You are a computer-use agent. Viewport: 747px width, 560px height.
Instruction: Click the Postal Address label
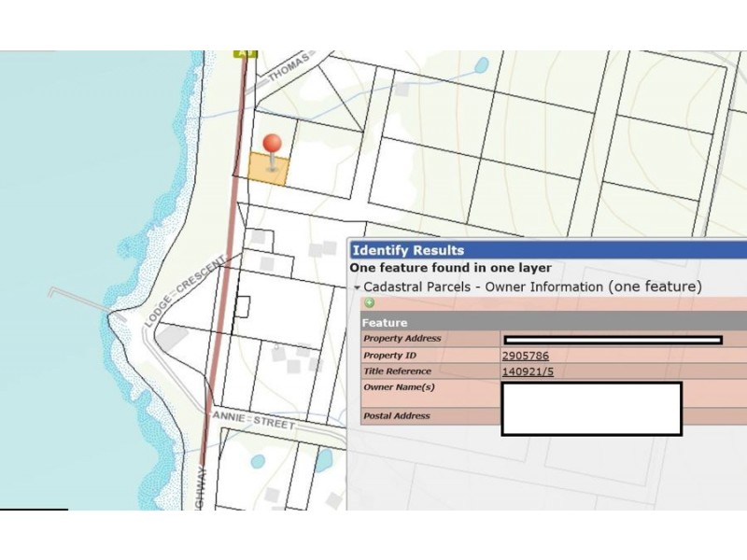397,415
